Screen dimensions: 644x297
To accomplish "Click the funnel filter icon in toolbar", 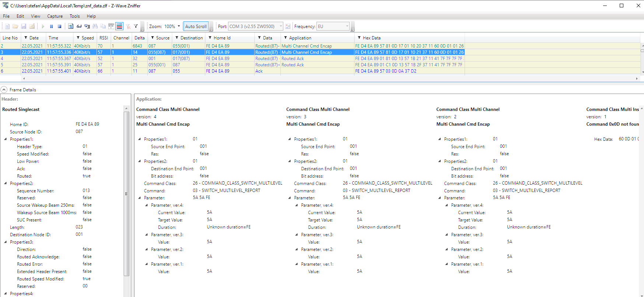I will coord(136,27).
